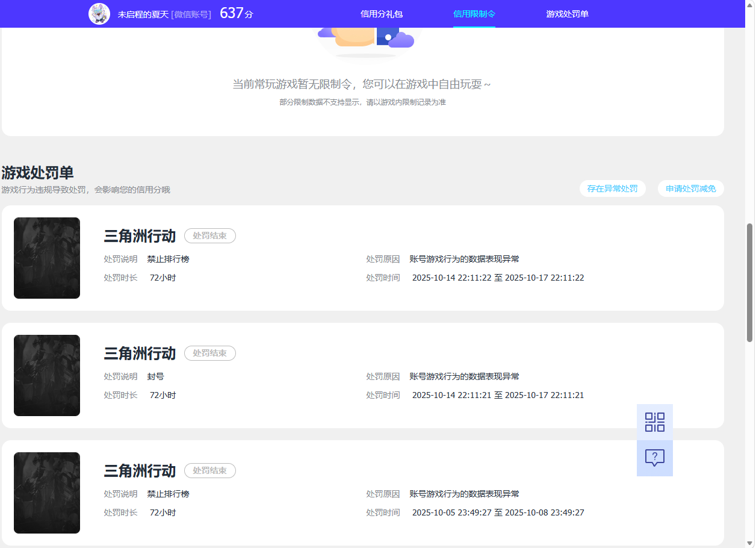Go to 游戏处罚单 tab in header
The image size is (756, 548).
pos(568,14)
